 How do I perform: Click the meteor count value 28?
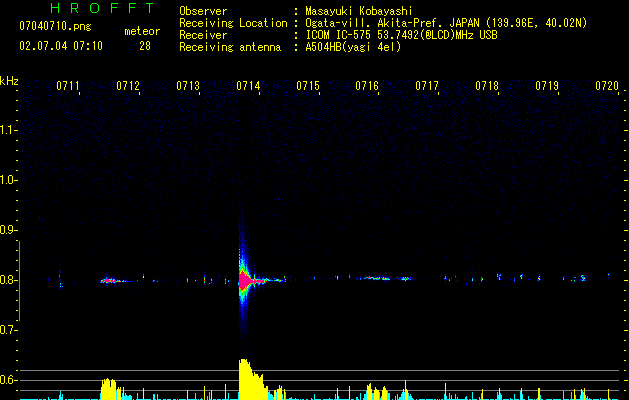tap(145, 46)
